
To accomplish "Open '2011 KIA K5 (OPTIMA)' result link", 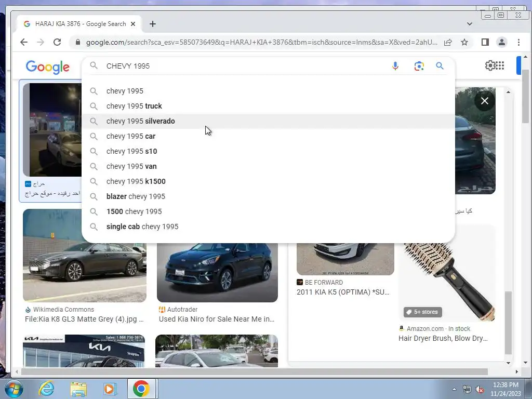I will coord(343,292).
